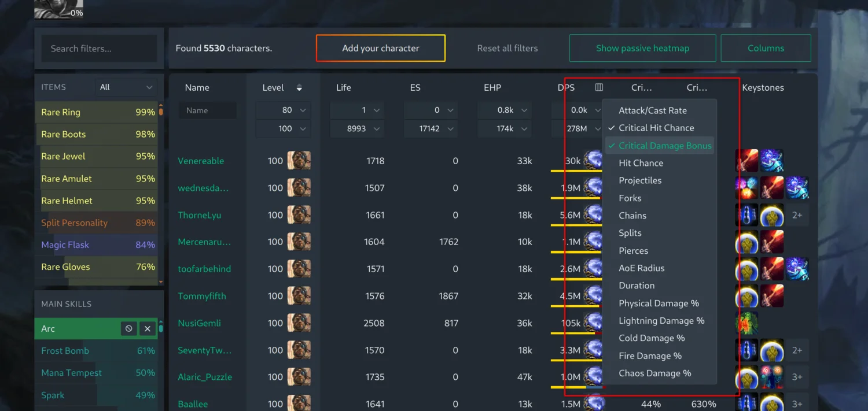Enable the AoE Radius column
Screen dimensions: 868x411
(x=659, y=268)
